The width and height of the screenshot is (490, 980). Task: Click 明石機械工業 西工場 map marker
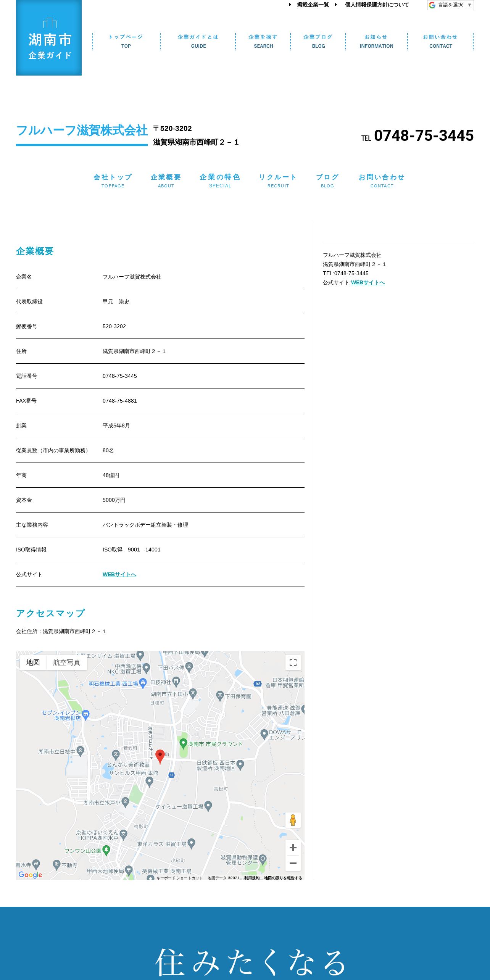(x=143, y=683)
